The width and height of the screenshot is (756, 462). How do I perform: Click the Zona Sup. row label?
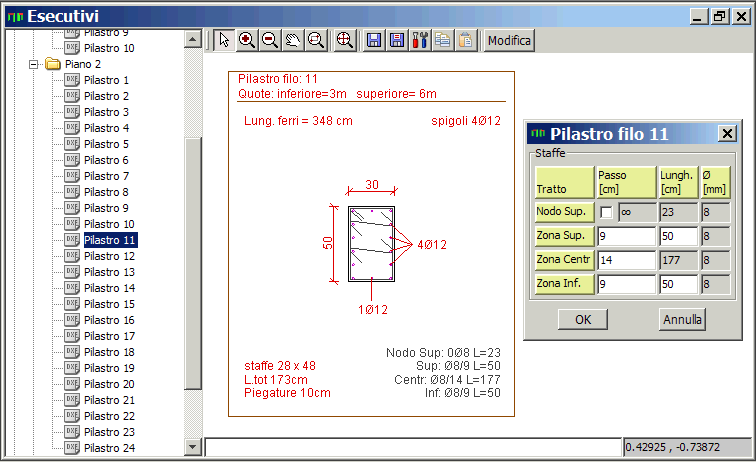[x=564, y=236]
